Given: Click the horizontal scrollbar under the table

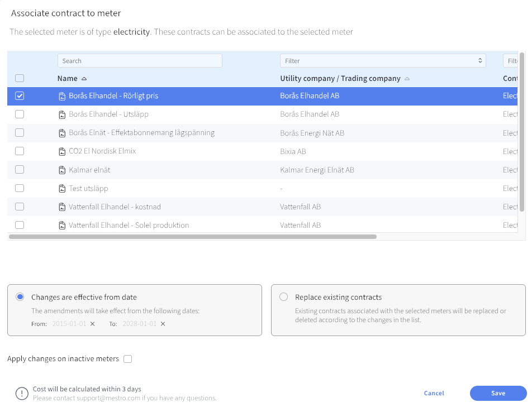Looking at the screenshot, I should [193, 237].
